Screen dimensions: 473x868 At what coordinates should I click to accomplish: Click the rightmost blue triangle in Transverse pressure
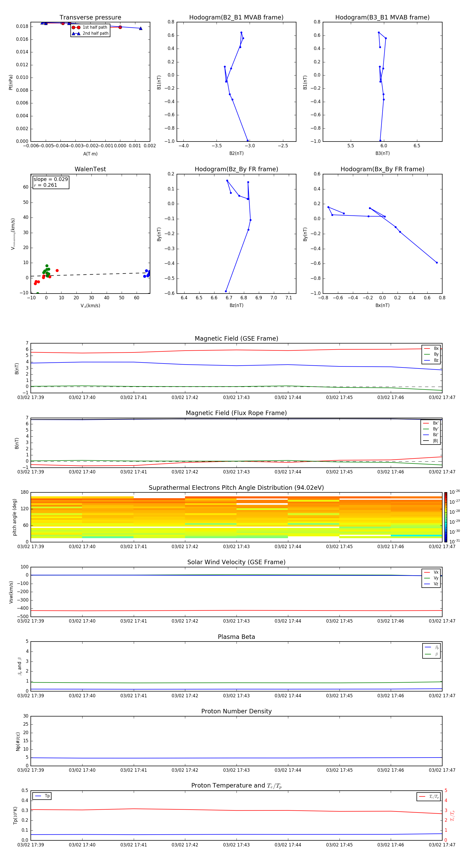tap(140, 28)
